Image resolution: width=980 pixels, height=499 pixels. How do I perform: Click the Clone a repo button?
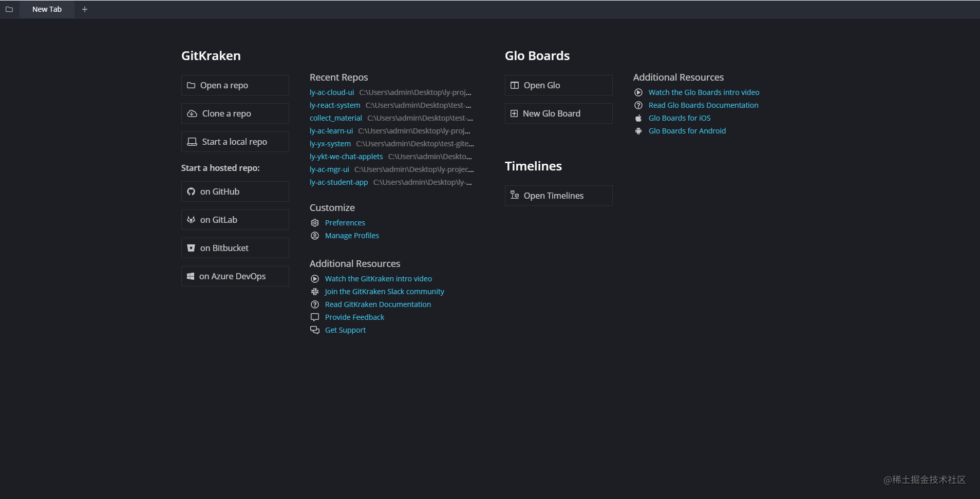coord(235,113)
